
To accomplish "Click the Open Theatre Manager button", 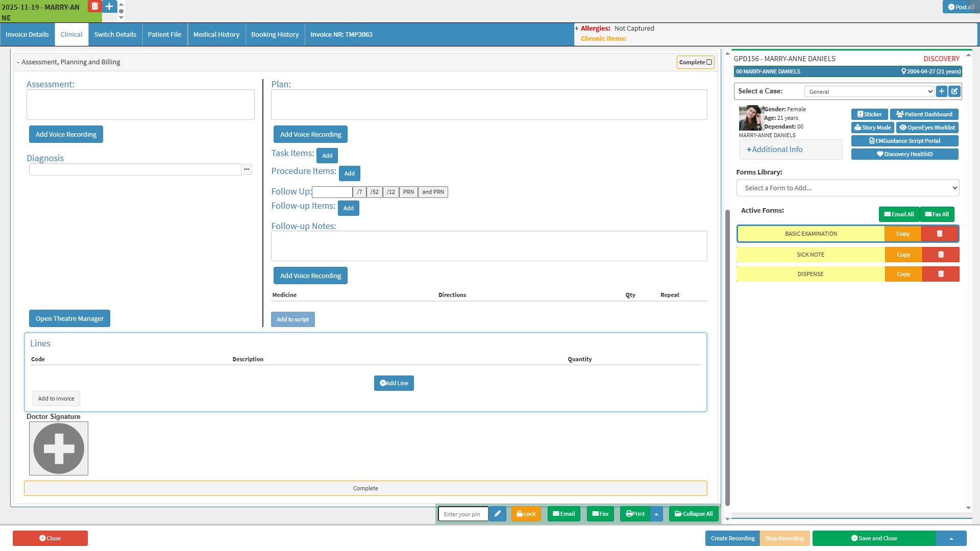I will 69,318.
